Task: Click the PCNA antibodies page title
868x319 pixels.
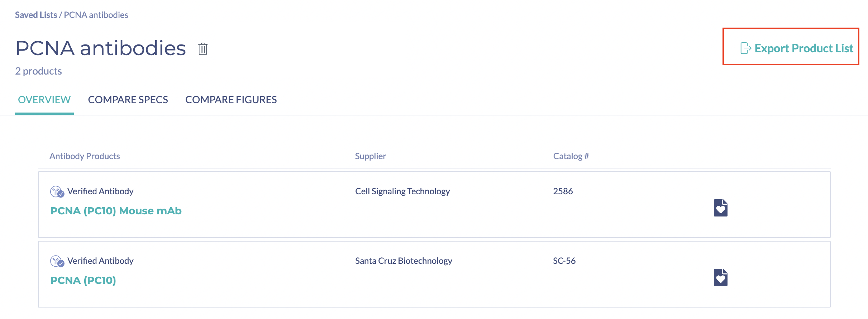Action: click(x=101, y=48)
